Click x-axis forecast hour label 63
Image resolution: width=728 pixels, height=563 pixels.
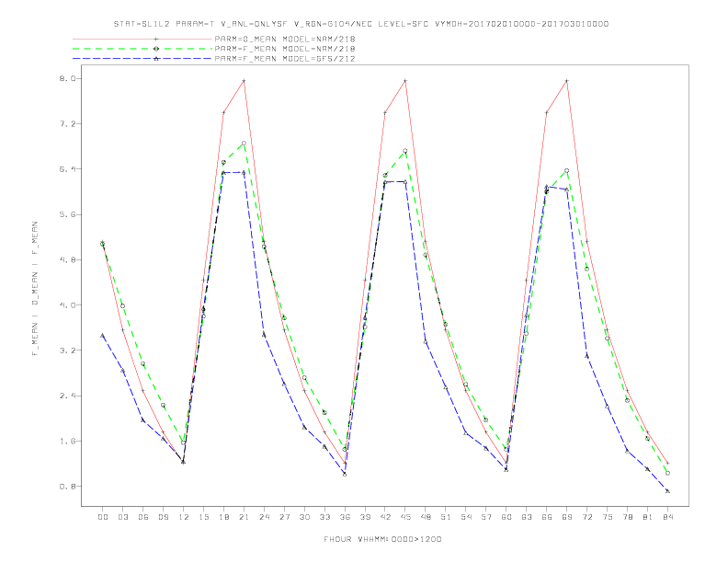pos(527,517)
